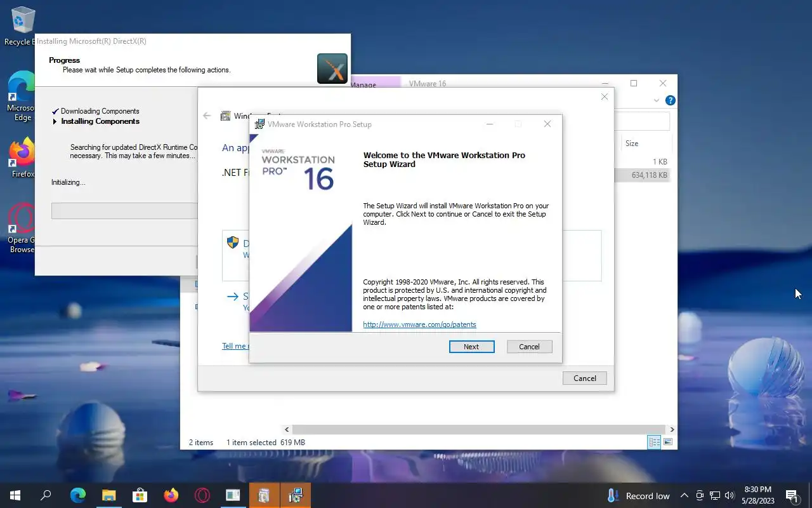Switch to VMware setup taskbar icon
Viewport: 812px width, 508px height.
[295, 495]
